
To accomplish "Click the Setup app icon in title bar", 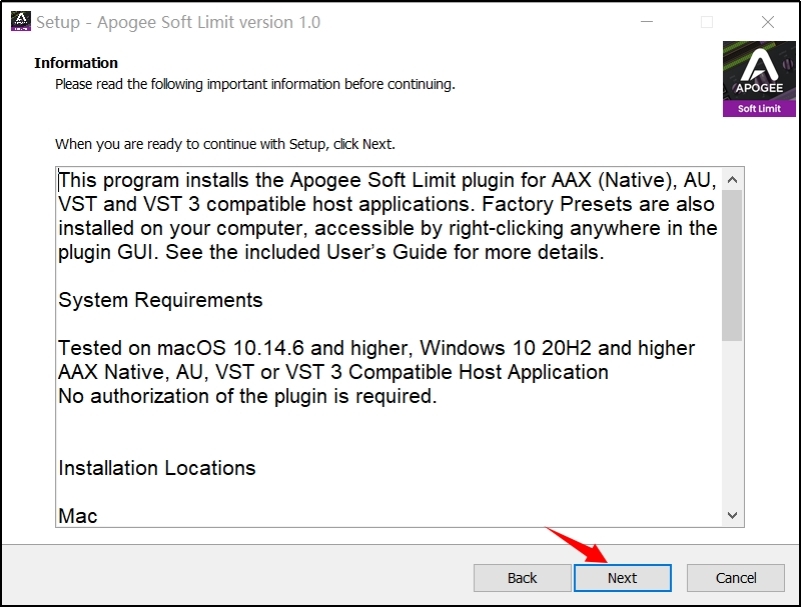I will pos(20,21).
